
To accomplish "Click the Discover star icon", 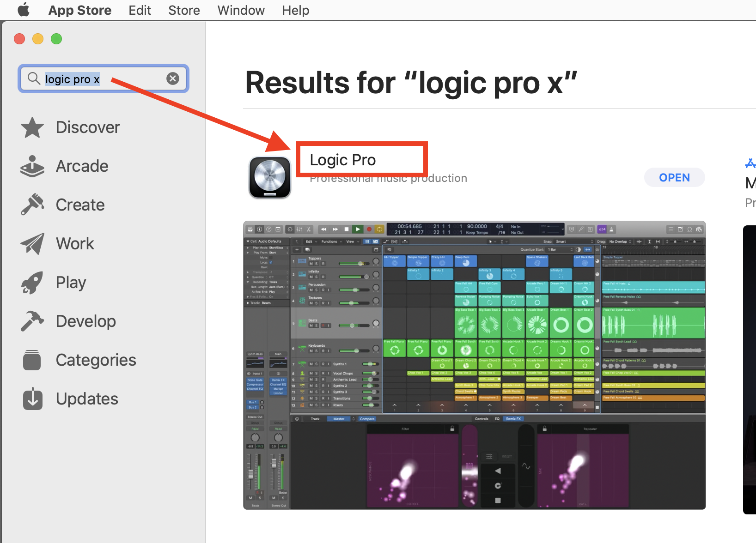I will click(x=32, y=127).
